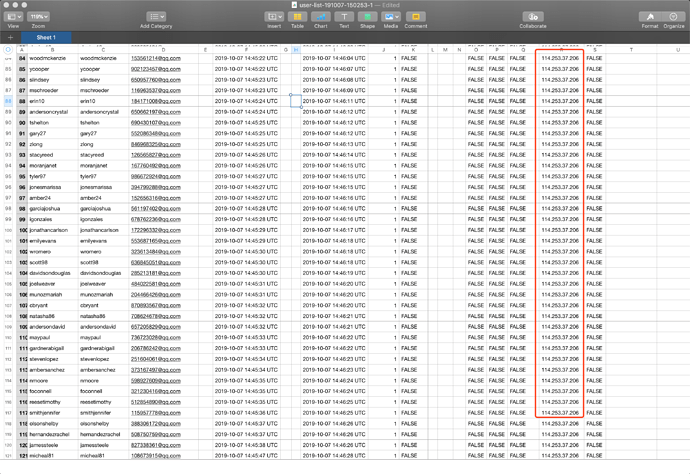Select row number 94 header
The height and width of the screenshot is (474, 690).
click(x=8, y=165)
